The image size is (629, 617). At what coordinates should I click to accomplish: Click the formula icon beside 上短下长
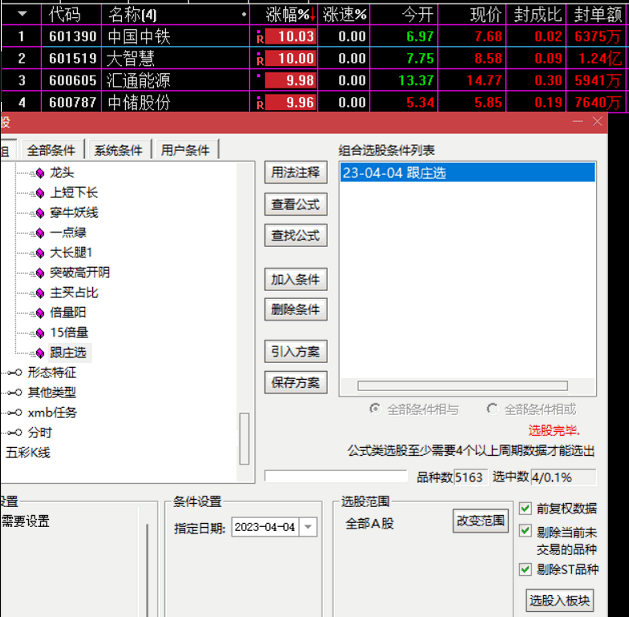pyautogui.click(x=40, y=193)
